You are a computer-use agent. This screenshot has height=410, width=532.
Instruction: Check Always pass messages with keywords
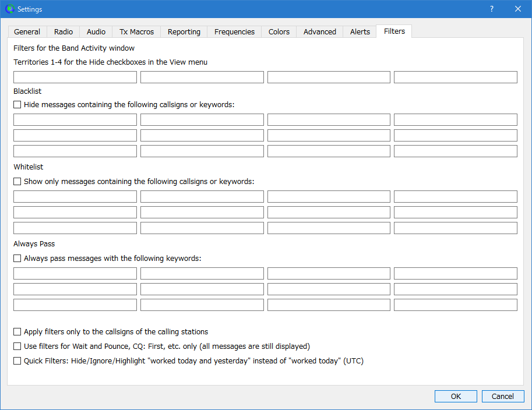17,258
